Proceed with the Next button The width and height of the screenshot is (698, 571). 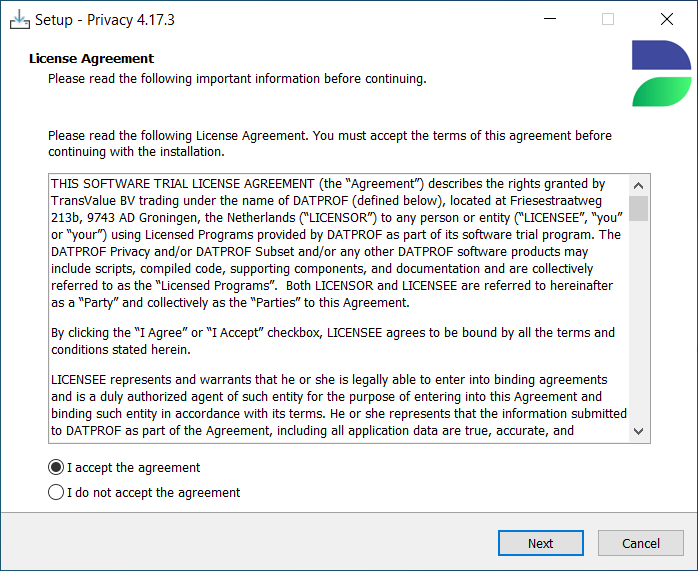click(x=540, y=543)
